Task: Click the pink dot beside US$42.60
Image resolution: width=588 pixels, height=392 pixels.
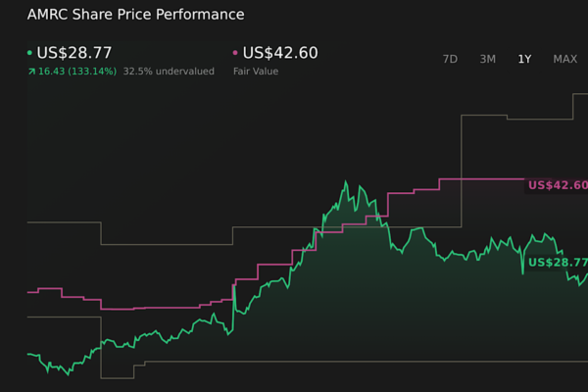Action: pos(235,53)
